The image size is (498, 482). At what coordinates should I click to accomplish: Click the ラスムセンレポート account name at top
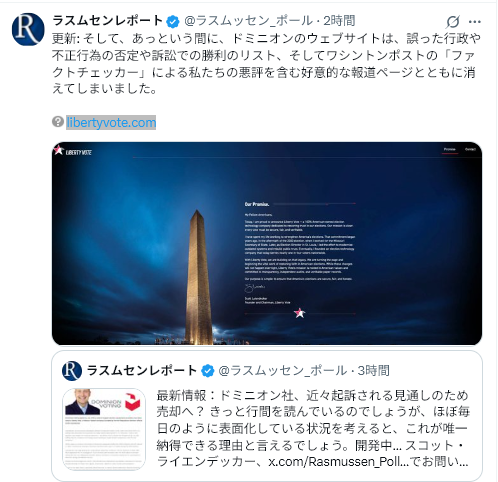(x=108, y=21)
